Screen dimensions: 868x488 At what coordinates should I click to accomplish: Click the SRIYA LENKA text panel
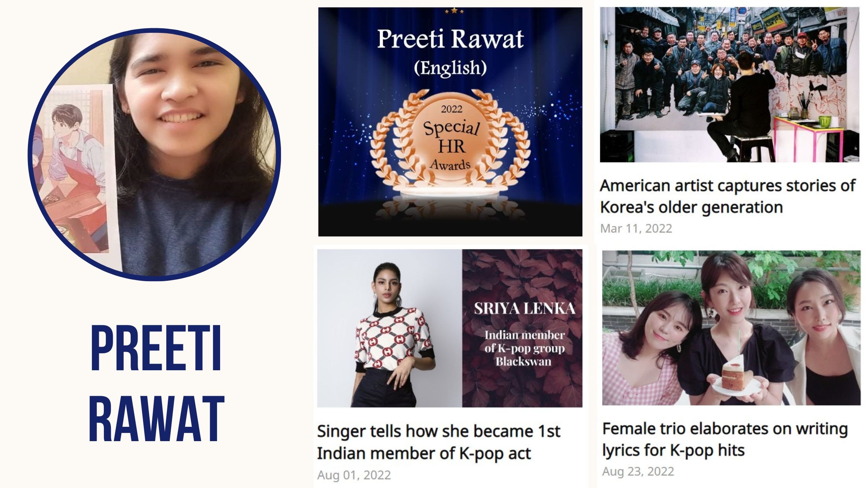click(522, 328)
